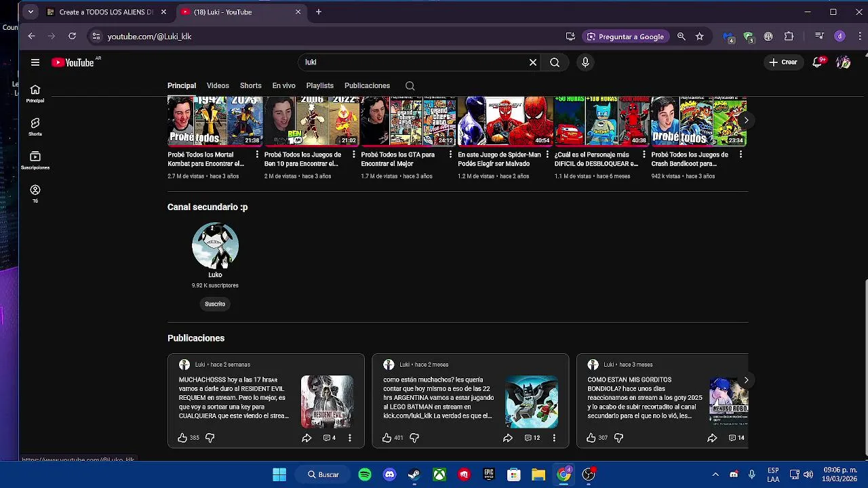Screen dimensions: 868x488
Task: Open the Luko channel avatar
Action: (215, 245)
